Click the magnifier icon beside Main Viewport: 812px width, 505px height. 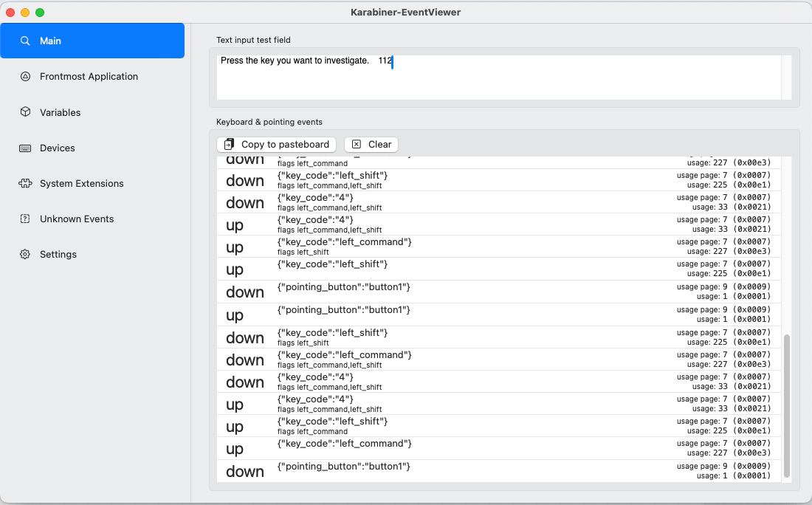25,41
